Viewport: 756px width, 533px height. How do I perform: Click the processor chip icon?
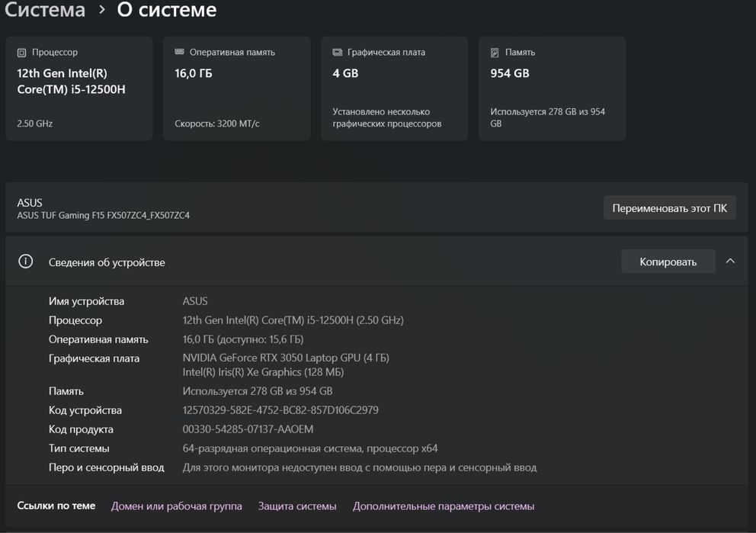[21, 53]
